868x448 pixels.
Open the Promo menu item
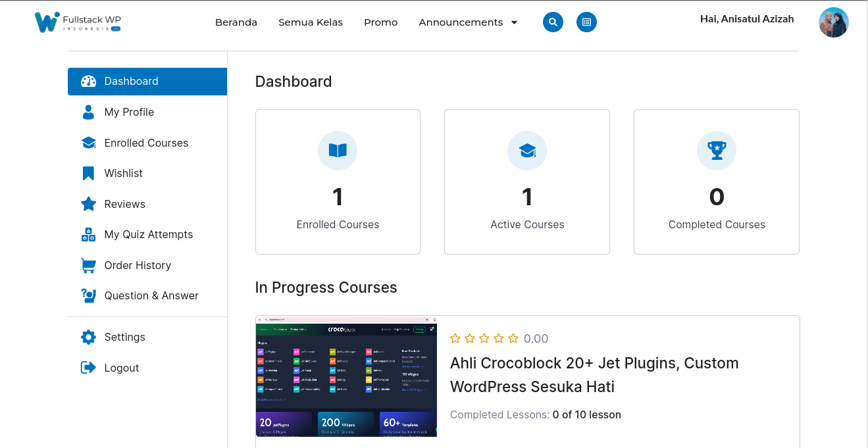click(381, 22)
